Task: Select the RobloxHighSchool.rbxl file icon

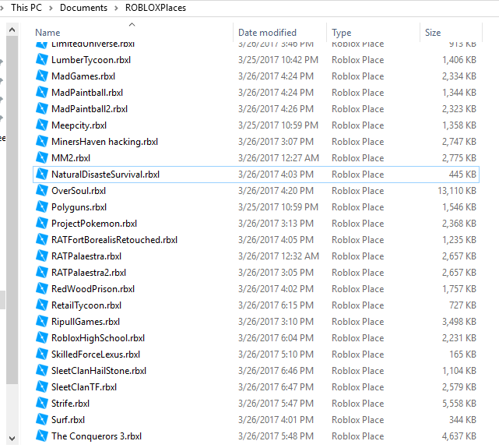Action: pyautogui.click(x=42, y=337)
